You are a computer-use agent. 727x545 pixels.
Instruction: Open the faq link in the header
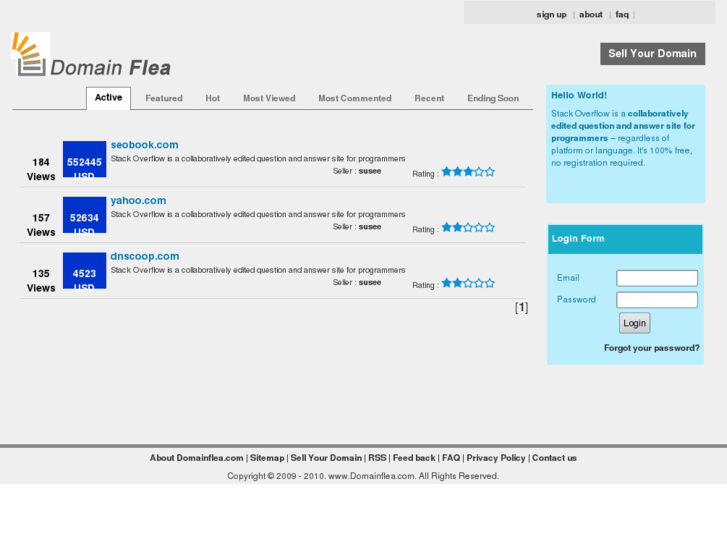pos(622,15)
